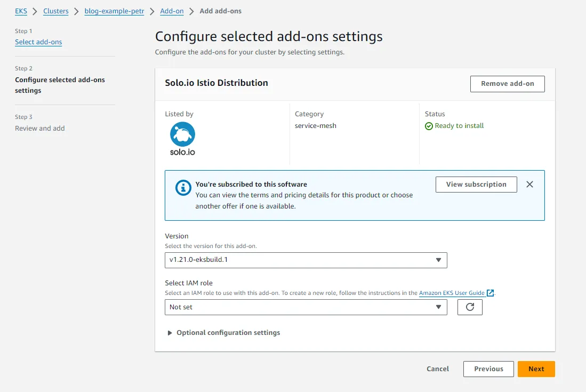The height and width of the screenshot is (392, 586).
Task: Click the Add add-ons breadcrumb text
Action: (x=221, y=11)
